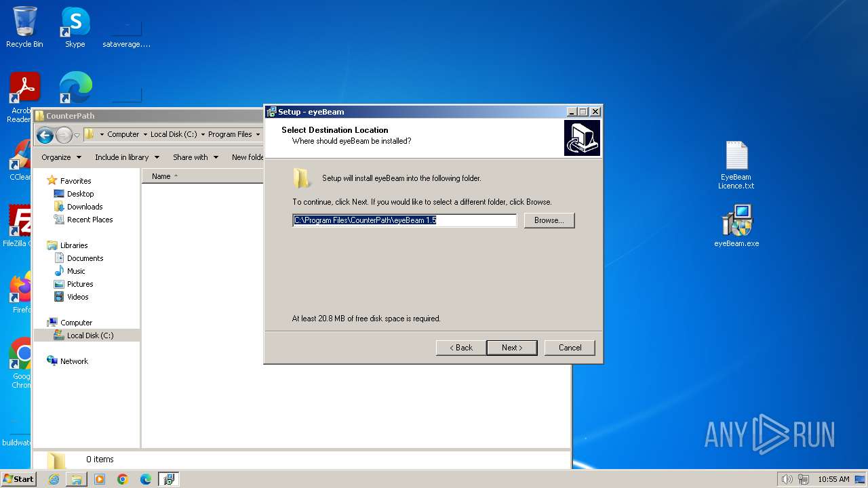
Task: Click the New folder toolbar button
Action: click(247, 157)
